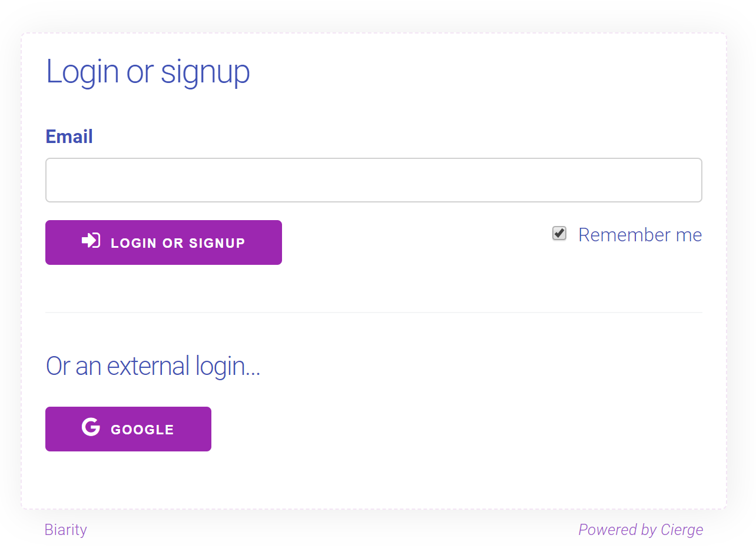The height and width of the screenshot is (555, 756).
Task: Click the word "Cierge" in the footer
Action: click(682, 530)
